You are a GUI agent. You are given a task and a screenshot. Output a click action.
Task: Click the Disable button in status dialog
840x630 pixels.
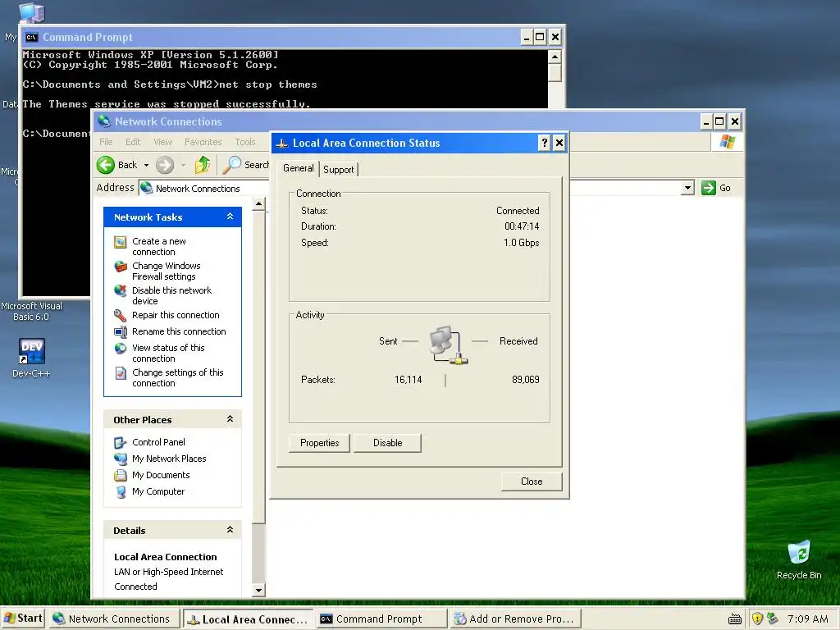point(387,443)
